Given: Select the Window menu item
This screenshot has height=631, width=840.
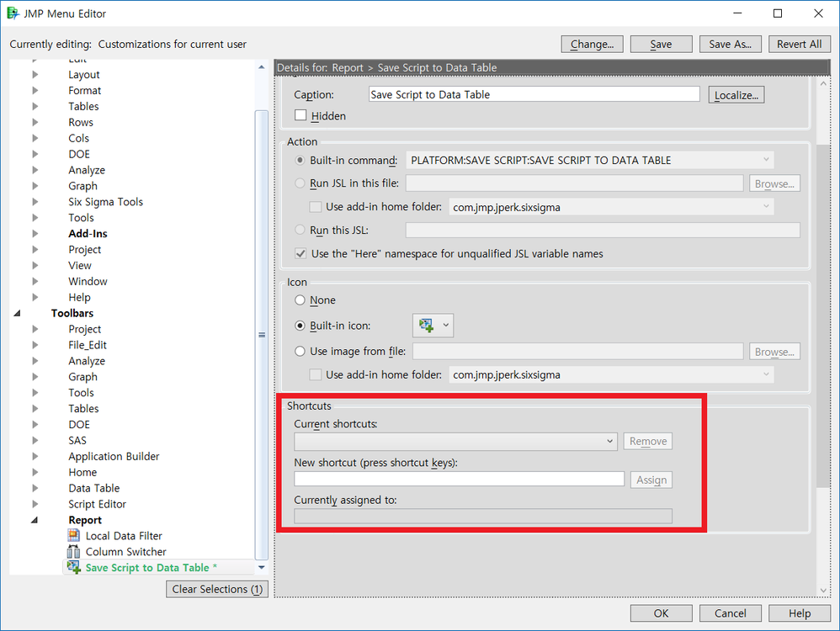Looking at the screenshot, I should click(x=88, y=281).
